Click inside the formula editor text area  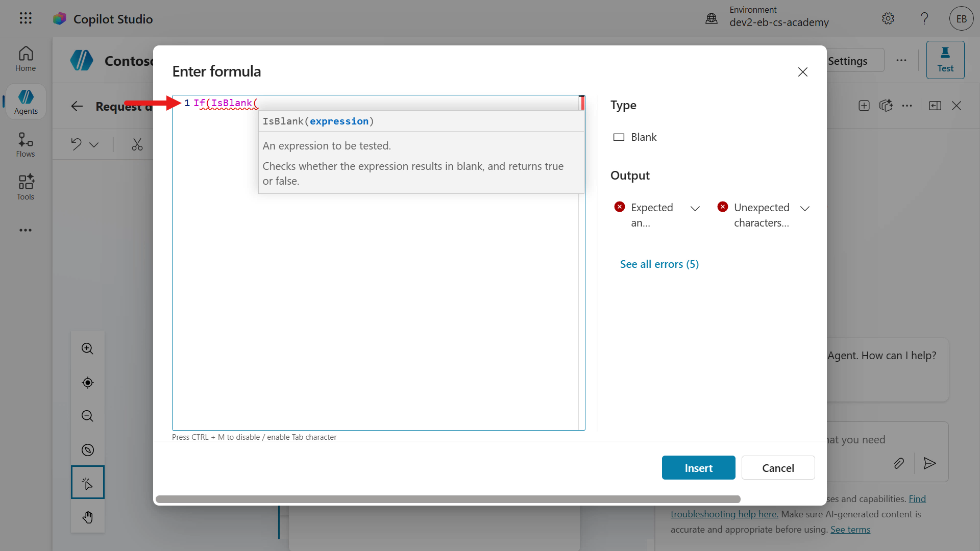pyautogui.click(x=378, y=306)
